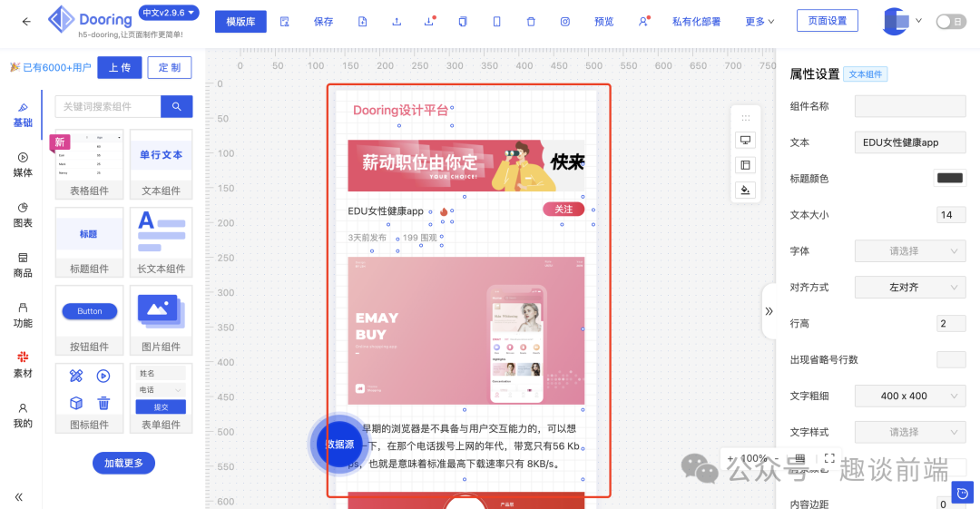Open the 文字样式 dropdown
The image size is (980, 509).
910,432
